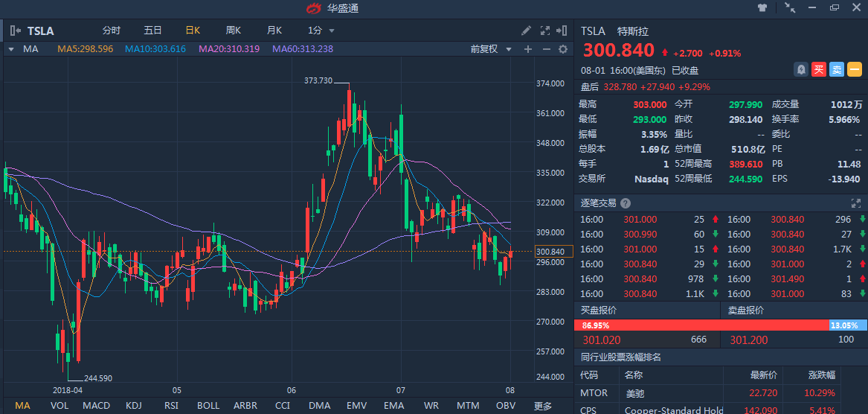
Task: Toggle the left sidebar next to TSLA
Action: 16,31
